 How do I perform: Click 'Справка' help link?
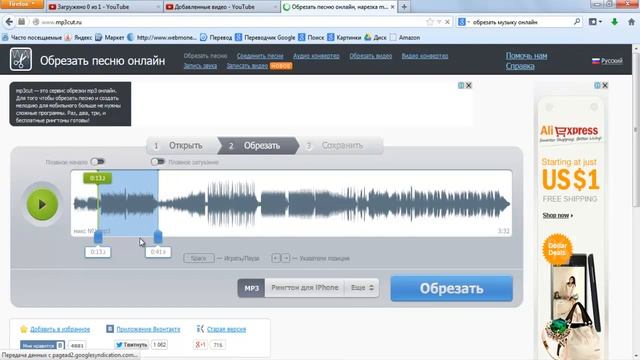click(520, 66)
